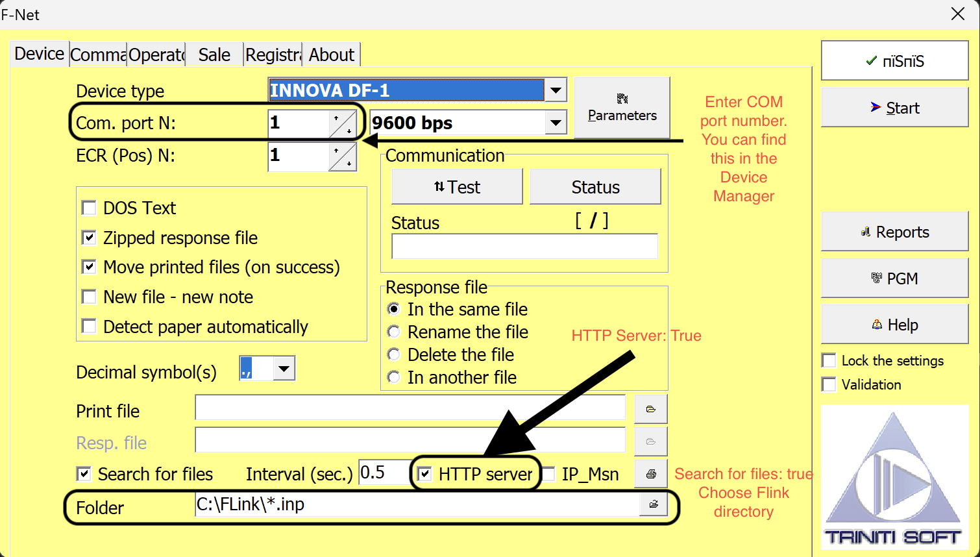980x557 pixels.
Task: Start communication via the blue arrow button
Action: point(894,107)
